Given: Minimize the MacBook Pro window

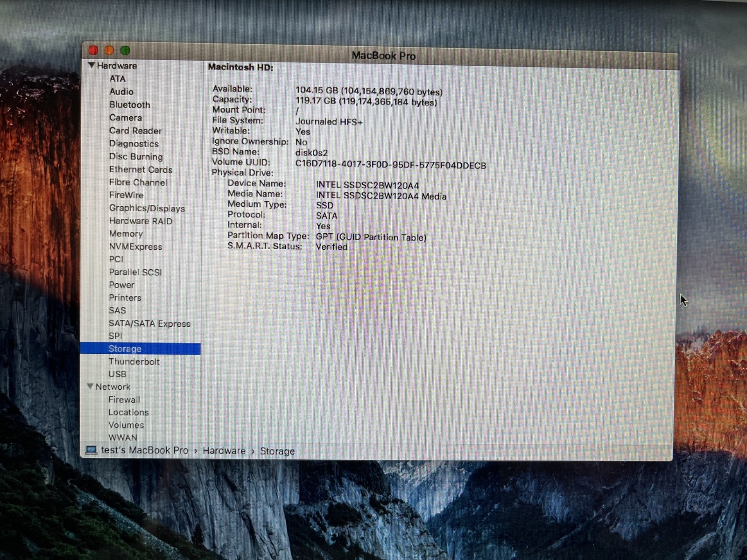Looking at the screenshot, I should (109, 50).
